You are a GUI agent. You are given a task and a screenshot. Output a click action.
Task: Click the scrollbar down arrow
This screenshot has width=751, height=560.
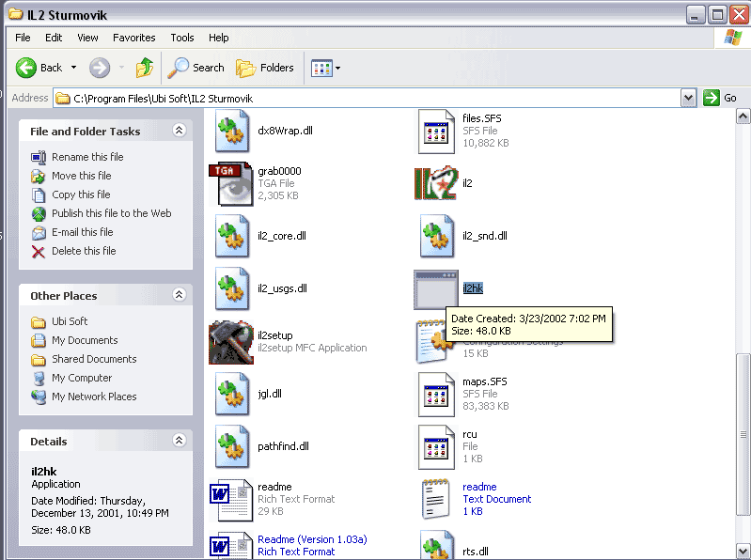tap(743, 551)
